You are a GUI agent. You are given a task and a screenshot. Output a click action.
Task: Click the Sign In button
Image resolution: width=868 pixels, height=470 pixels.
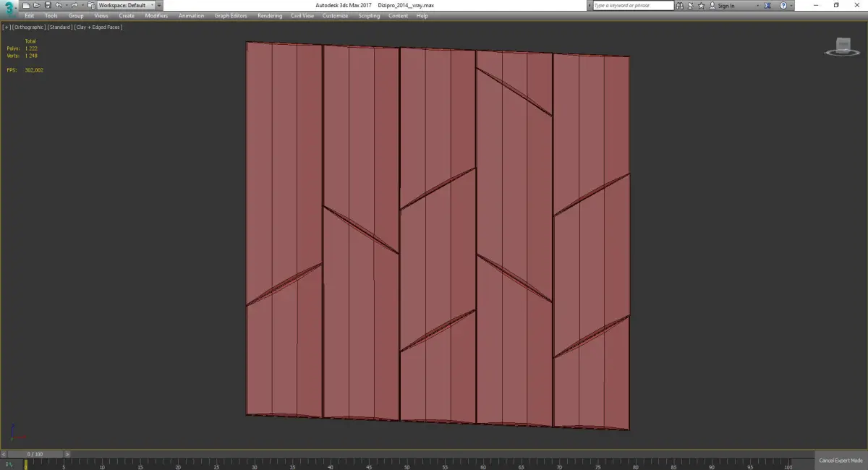coord(722,5)
